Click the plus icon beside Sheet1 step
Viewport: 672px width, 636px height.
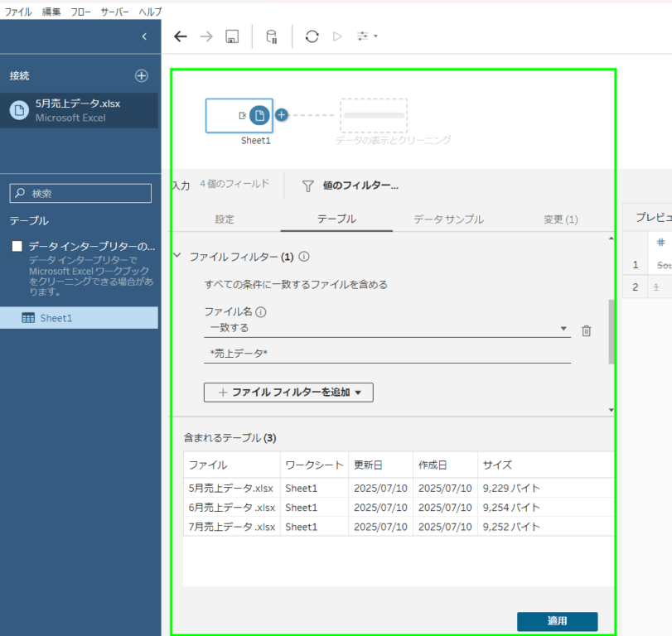tap(281, 115)
